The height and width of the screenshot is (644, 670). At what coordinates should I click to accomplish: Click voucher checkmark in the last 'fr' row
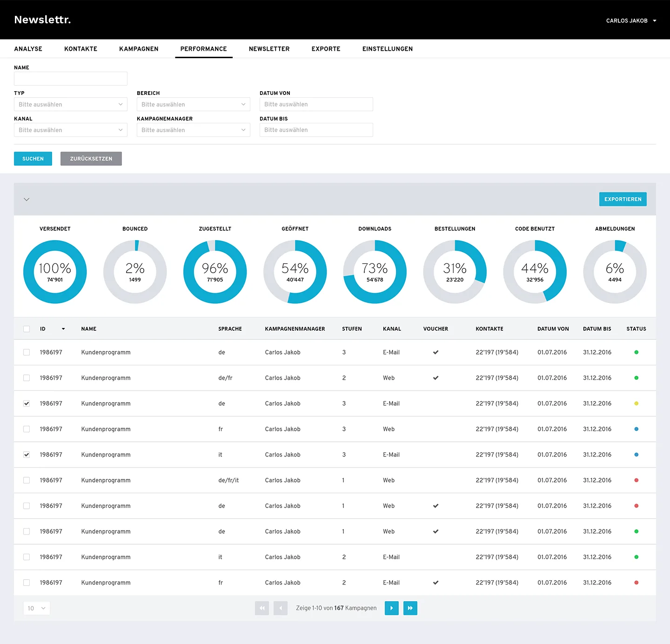435,583
